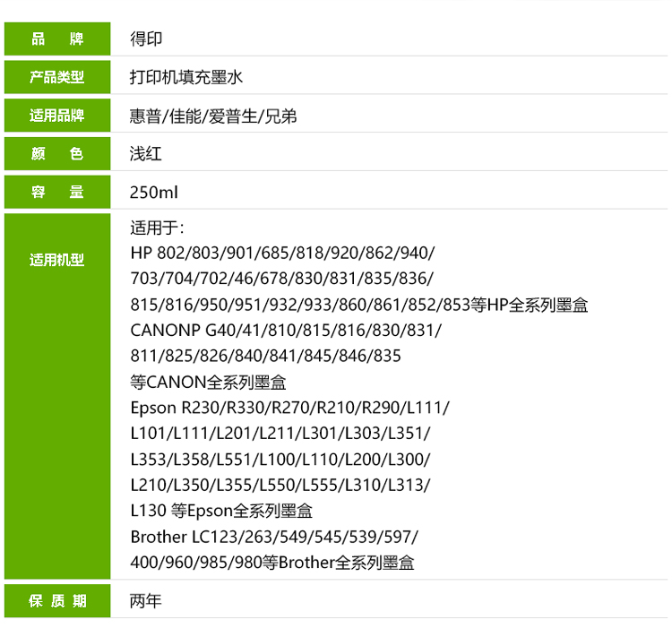Screen dimensions: 672x637
Task: Click the 适用机型 label cell
Action: [x=57, y=396]
